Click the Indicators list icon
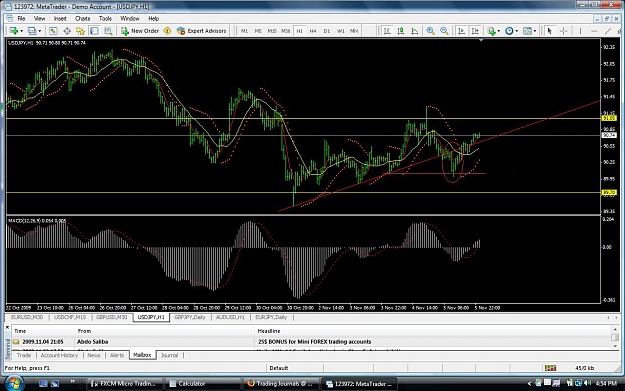625x391 pixels. [x=491, y=31]
